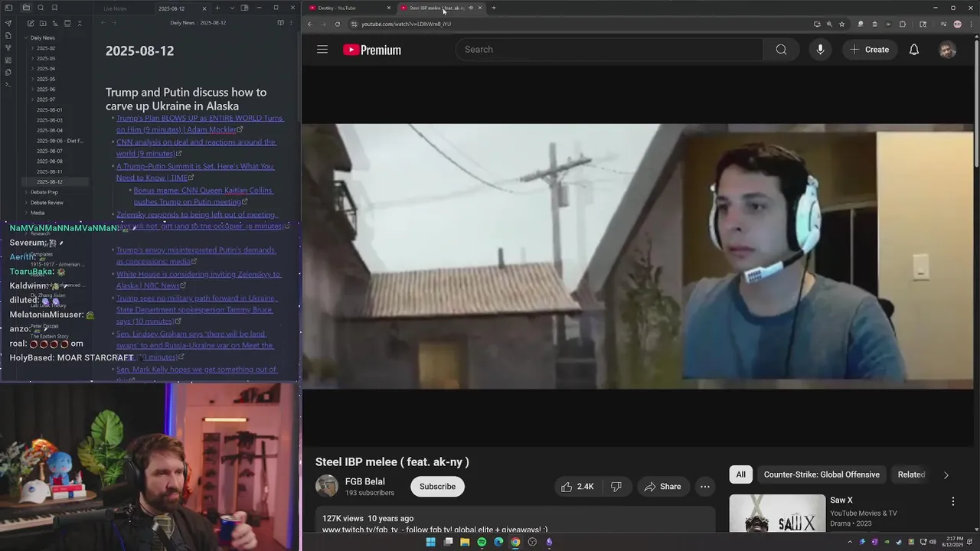The height and width of the screenshot is (551, 980).
Task: Toggle Obsidian left sidebar icon
Action: 8,8
